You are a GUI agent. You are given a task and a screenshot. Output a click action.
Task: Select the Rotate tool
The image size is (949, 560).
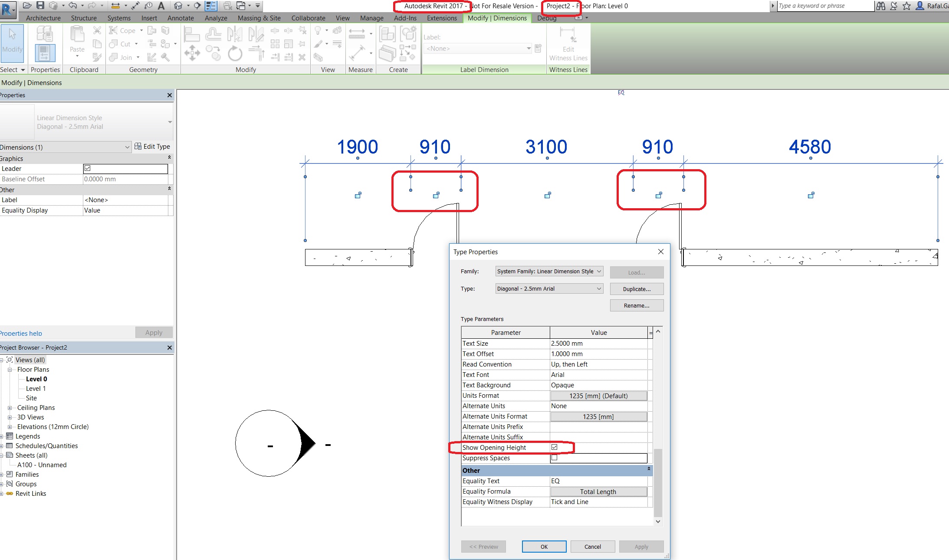[235, 54]
